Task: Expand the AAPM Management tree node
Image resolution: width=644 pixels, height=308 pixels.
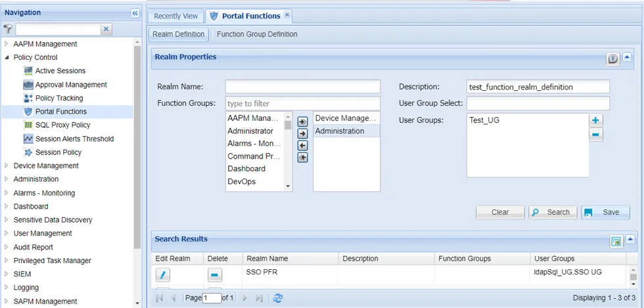Action: coord(6,43)
